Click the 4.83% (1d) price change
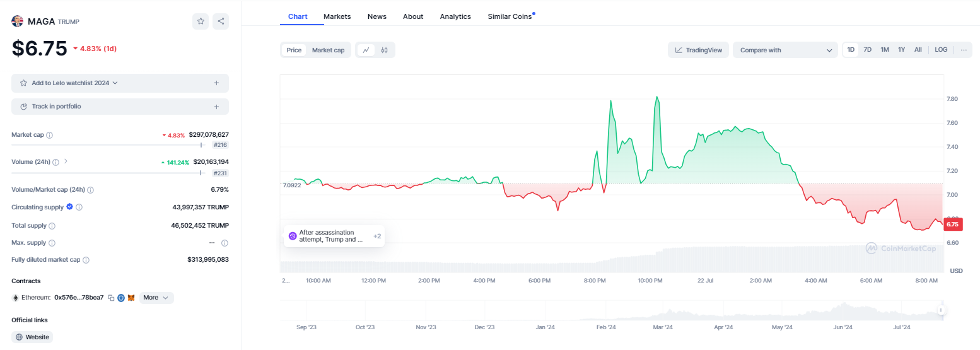980x350 pixels. point(95,49)
